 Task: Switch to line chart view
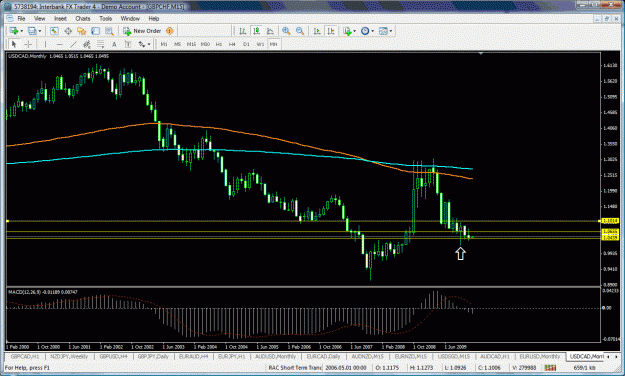click(x=270, y=31)
